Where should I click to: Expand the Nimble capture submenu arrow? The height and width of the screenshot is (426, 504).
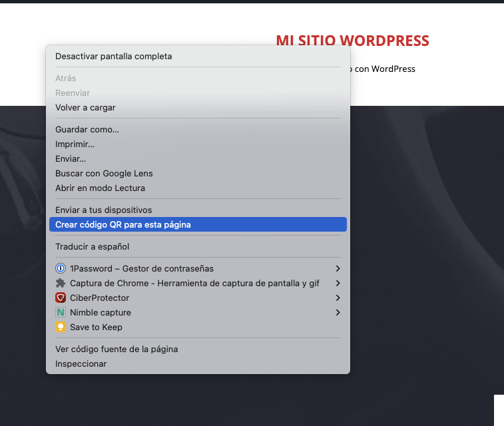tap(338, 312)
